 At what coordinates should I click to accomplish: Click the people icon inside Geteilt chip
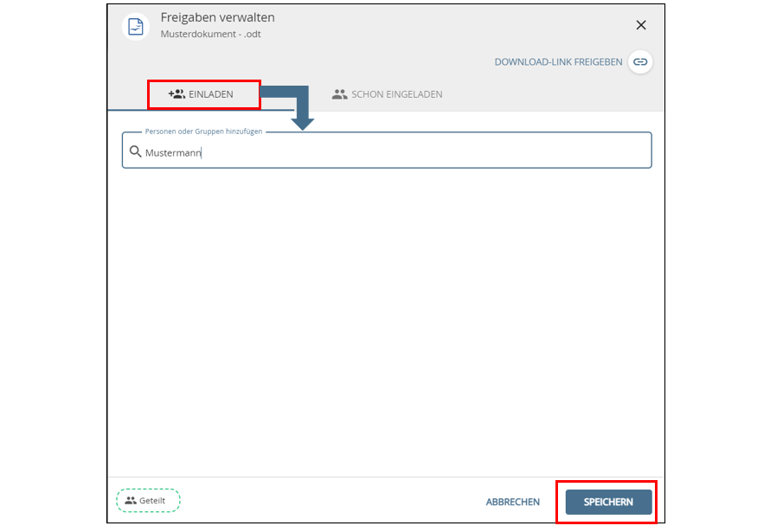click(x=131, y=501)
